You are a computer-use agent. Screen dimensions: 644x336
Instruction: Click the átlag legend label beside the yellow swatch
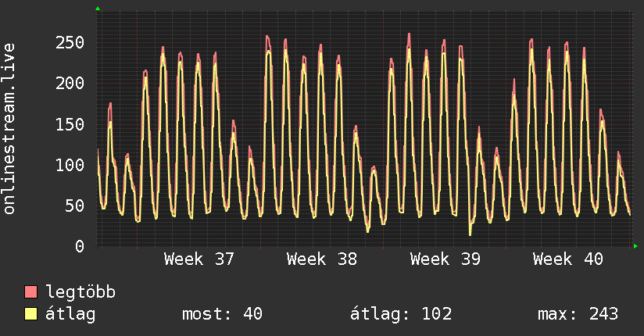point(70,314)
